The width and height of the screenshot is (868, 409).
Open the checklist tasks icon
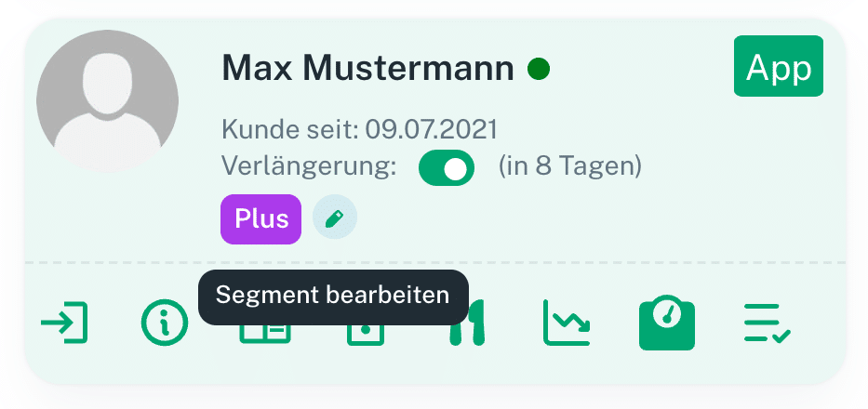768,323
